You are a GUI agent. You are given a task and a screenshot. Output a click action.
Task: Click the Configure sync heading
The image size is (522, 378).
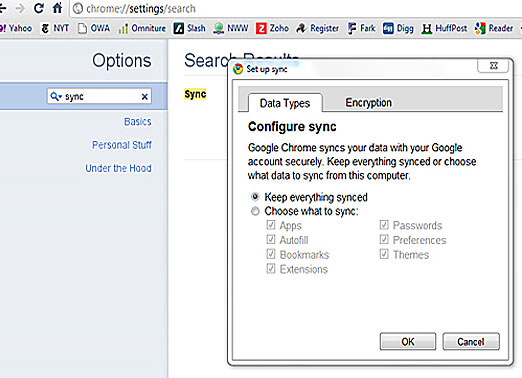click(x=292, y=127)
